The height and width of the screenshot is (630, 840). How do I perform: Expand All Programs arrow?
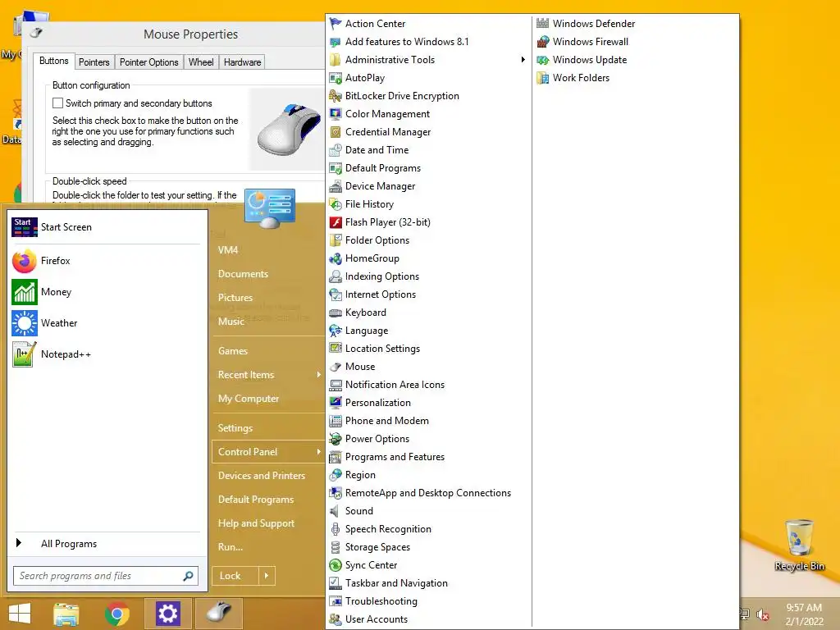[x=19, y=543]
